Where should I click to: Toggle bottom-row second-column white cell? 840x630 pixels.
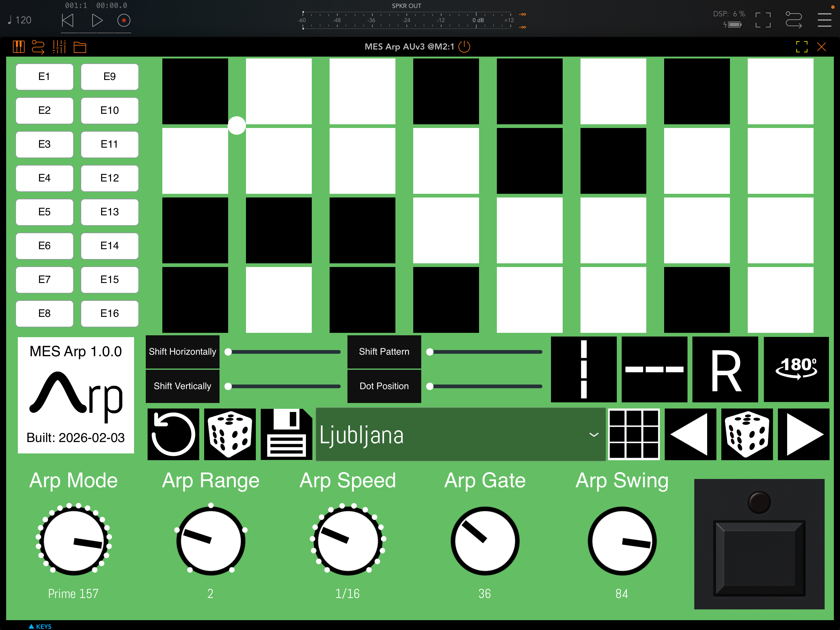279,300
